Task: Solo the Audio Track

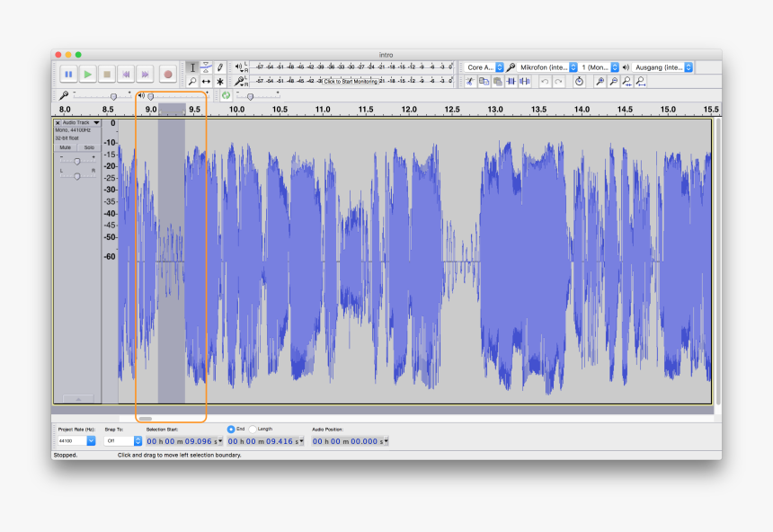Action: 89,147
